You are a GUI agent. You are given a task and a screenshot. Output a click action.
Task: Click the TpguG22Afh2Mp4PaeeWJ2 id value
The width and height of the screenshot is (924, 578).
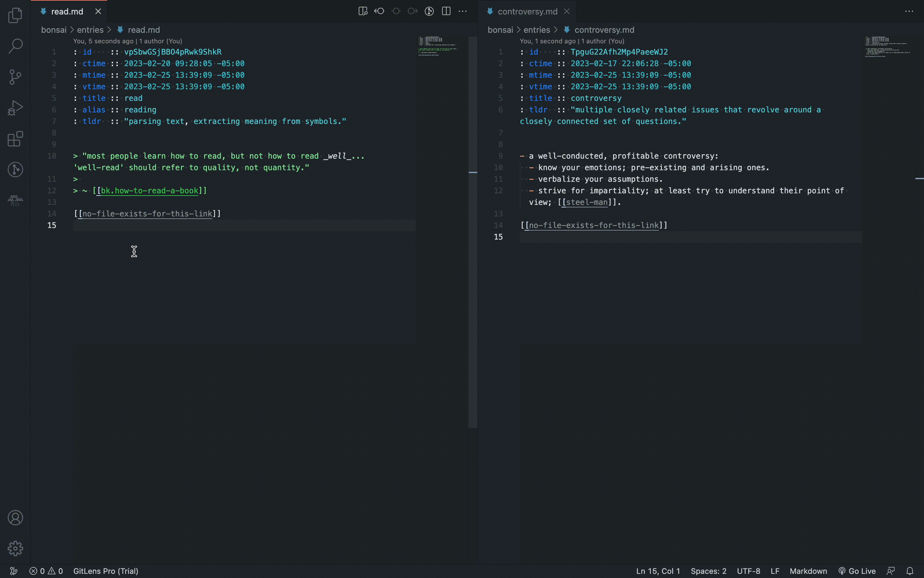619,52
